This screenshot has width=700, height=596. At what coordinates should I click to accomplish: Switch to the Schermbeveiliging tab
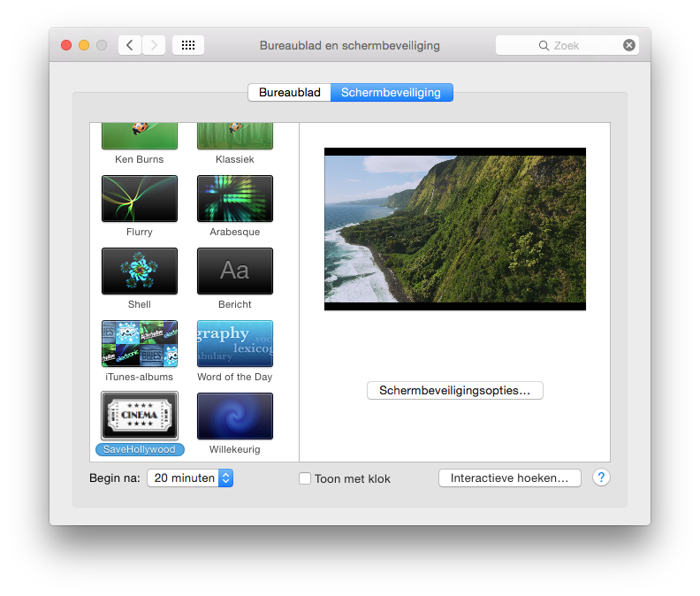click(391, 92)
